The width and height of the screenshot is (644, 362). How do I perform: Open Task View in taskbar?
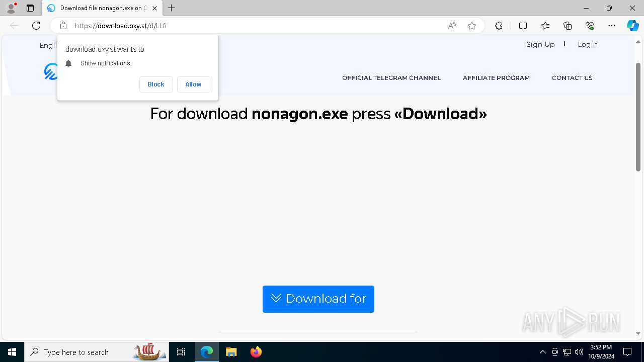click(x=181, y=352)
